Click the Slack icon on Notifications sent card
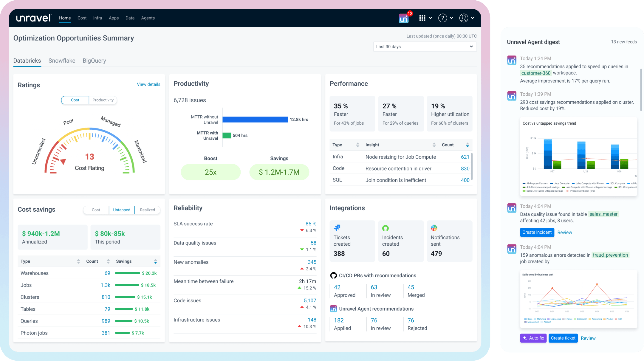The width and height of the screenshot is (644, 361). pos(434,228)
